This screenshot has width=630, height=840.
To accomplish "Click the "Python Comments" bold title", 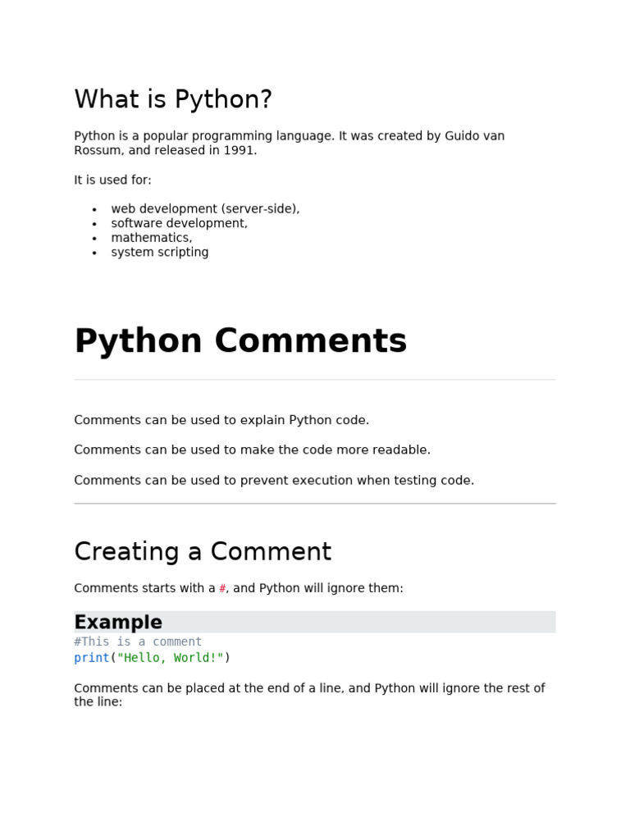I will [x=240, y=341].
